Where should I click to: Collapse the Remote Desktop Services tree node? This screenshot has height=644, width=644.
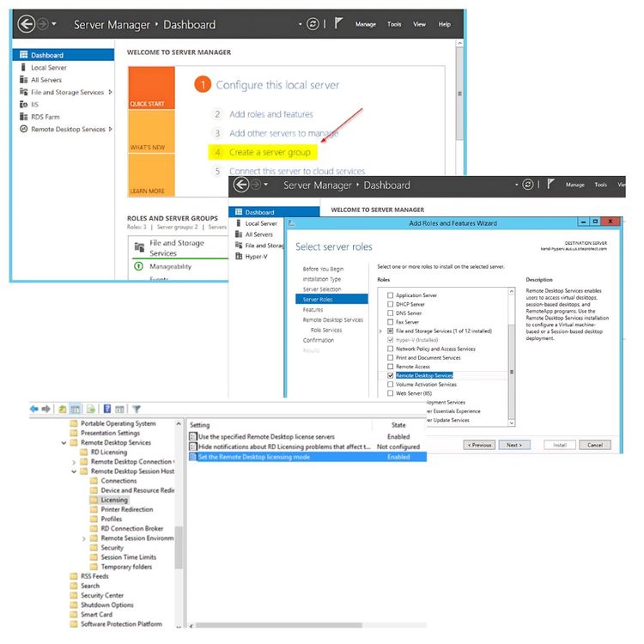(x=64, y=443)
